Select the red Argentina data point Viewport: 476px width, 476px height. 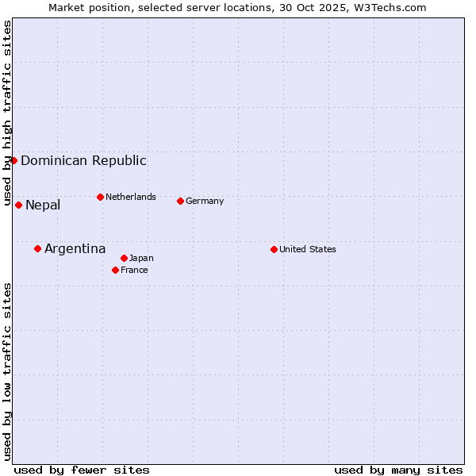click(37, 248)
